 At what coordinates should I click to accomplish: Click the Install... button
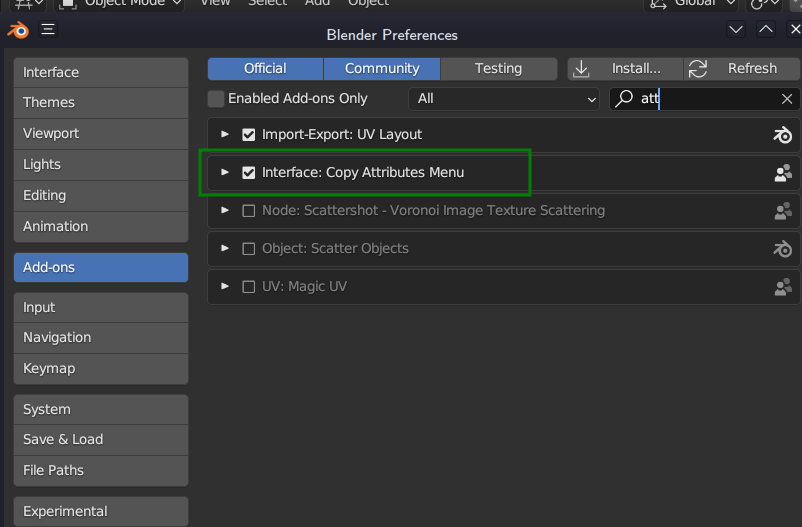625,69
